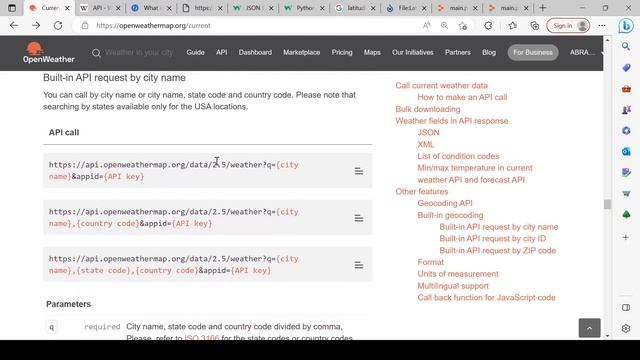Viewport: 640px width, 360px height.
Task: Add a sidebar app with plus icon
Action: pos(626,237)
